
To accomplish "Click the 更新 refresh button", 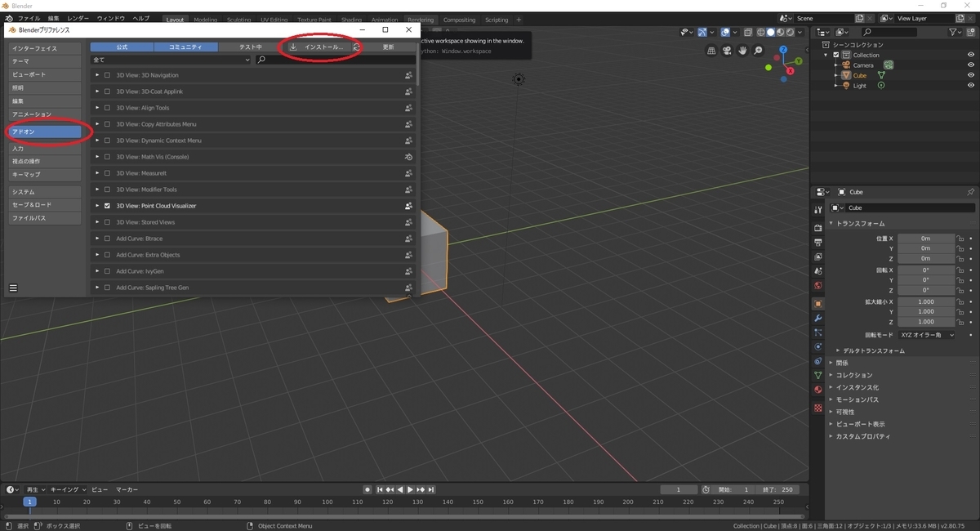I will [x=389, y=47].
